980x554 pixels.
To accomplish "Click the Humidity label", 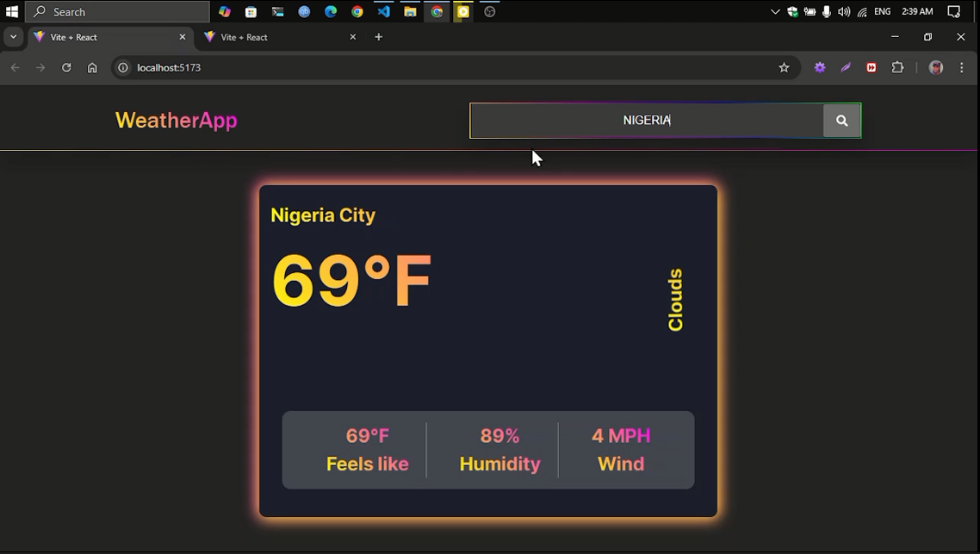I will point(499,464).
